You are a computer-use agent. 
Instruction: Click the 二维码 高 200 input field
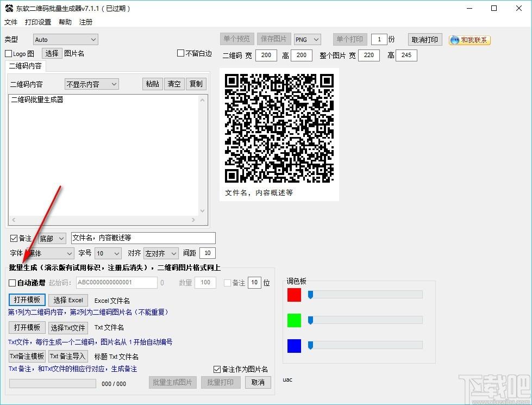tap(302, 55)
